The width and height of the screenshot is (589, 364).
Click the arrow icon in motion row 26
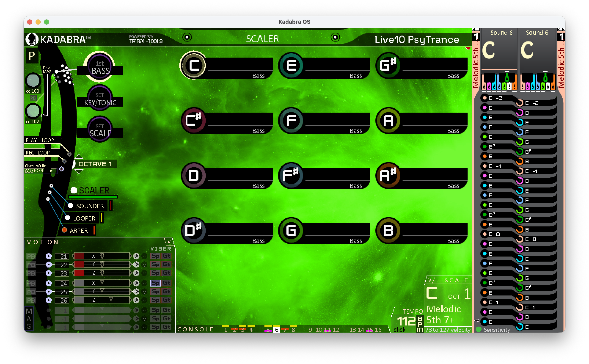(136, 300)
